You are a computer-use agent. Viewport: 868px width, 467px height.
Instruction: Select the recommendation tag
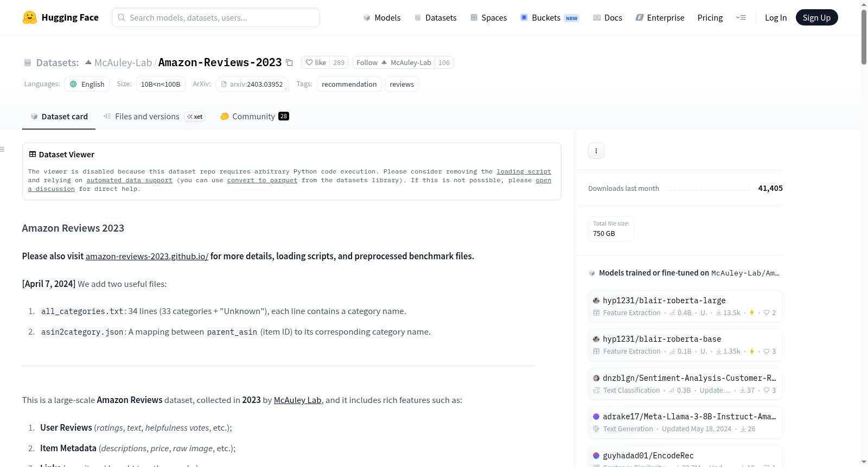click(x=349, y=84)
